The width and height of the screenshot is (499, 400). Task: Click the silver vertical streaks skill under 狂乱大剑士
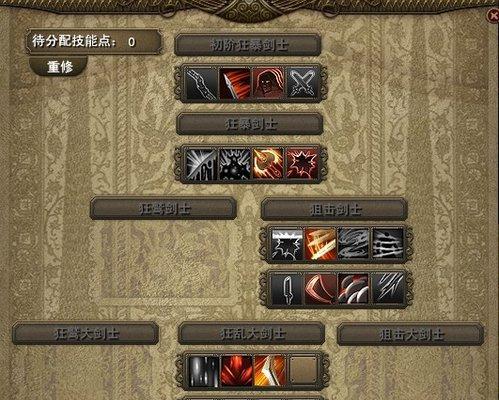tap(204, 371)
